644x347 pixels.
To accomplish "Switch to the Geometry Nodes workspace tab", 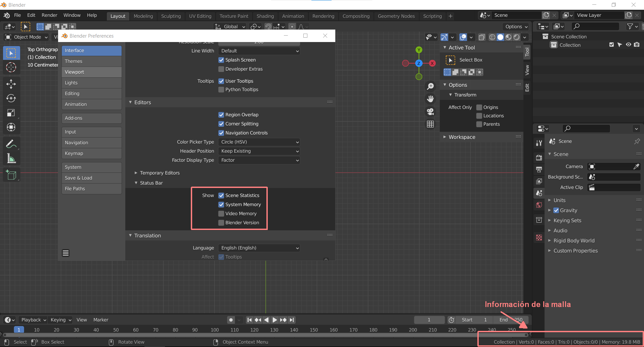I will (x=396, y=16).
